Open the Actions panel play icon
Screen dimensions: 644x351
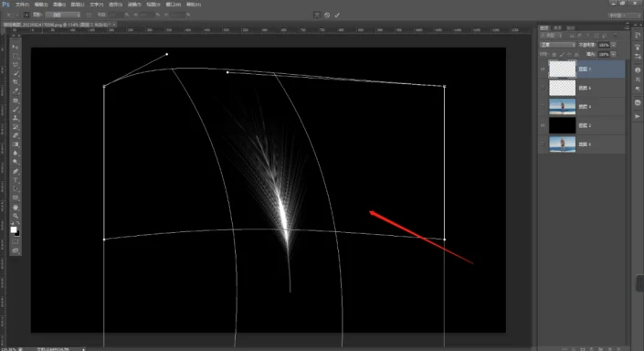point(638,116)
